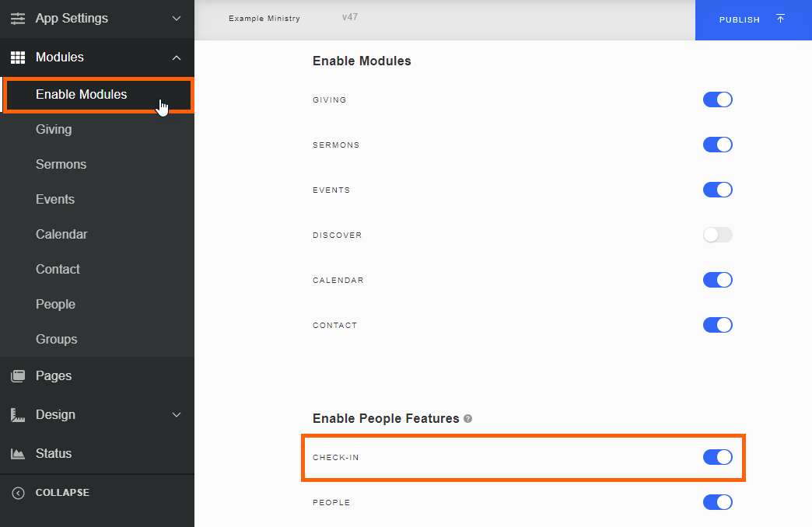This screenshot has width=812, height=527.
Task: Select the Modules grid icon
Action: (18, 57)
